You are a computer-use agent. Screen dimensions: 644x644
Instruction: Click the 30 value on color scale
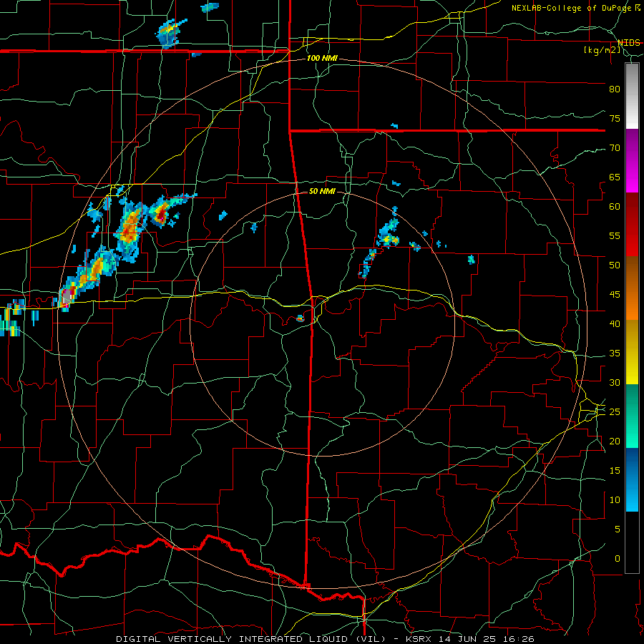point(615,383)
